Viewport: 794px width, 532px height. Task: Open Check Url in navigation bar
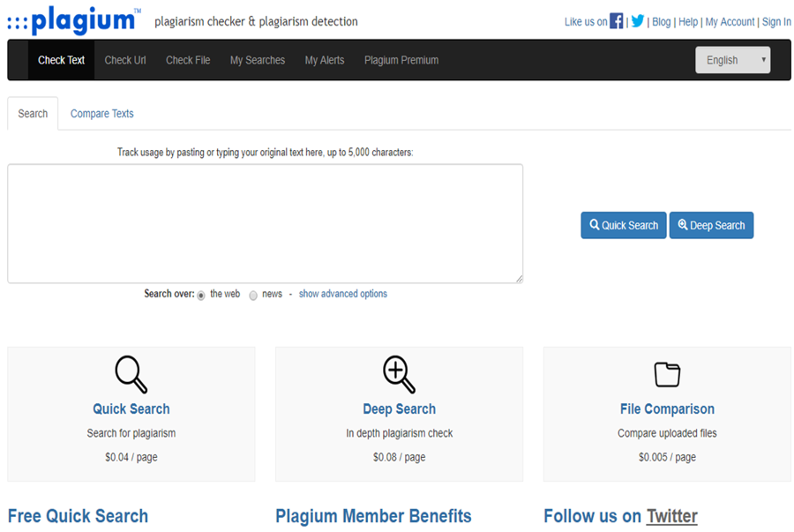click(125, 60)
